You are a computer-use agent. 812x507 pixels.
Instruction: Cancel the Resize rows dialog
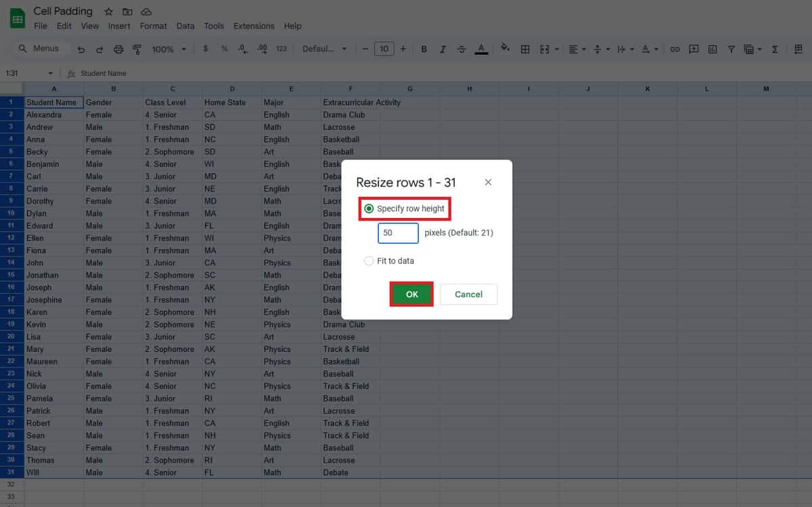click(468, 294)
